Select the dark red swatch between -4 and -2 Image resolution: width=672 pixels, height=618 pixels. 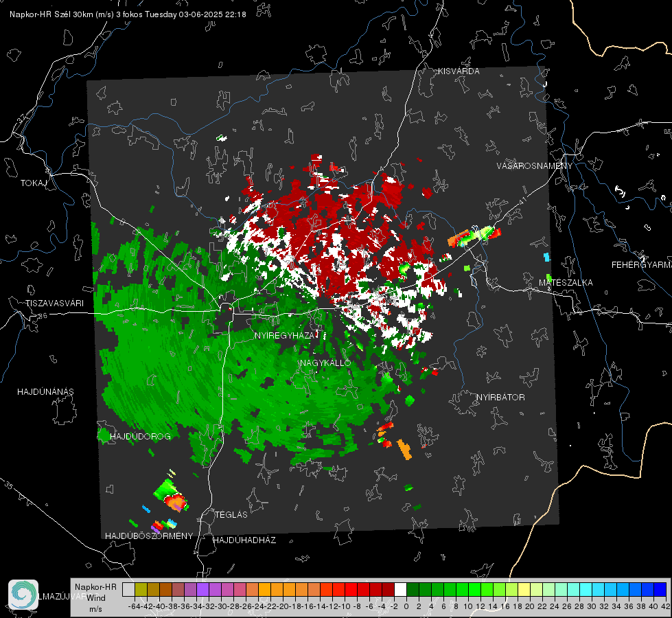pos(388,589)
